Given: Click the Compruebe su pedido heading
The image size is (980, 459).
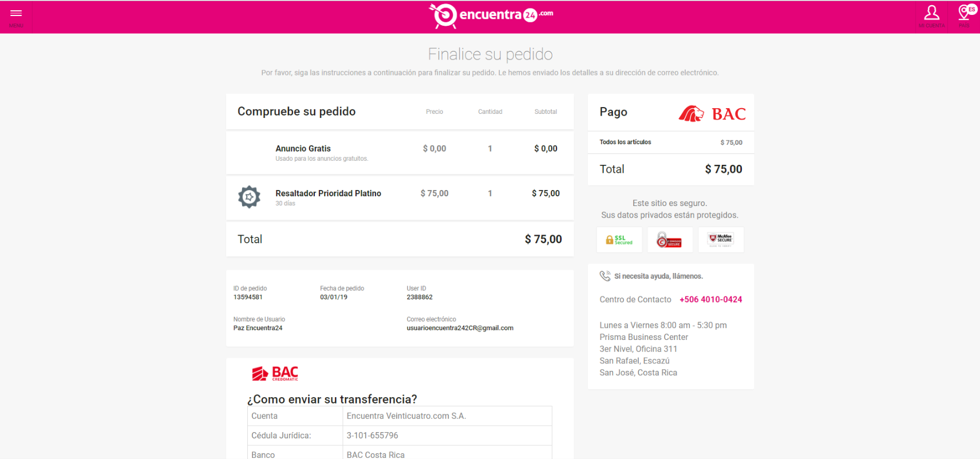Looking at the screenshot, I should 297,112.
